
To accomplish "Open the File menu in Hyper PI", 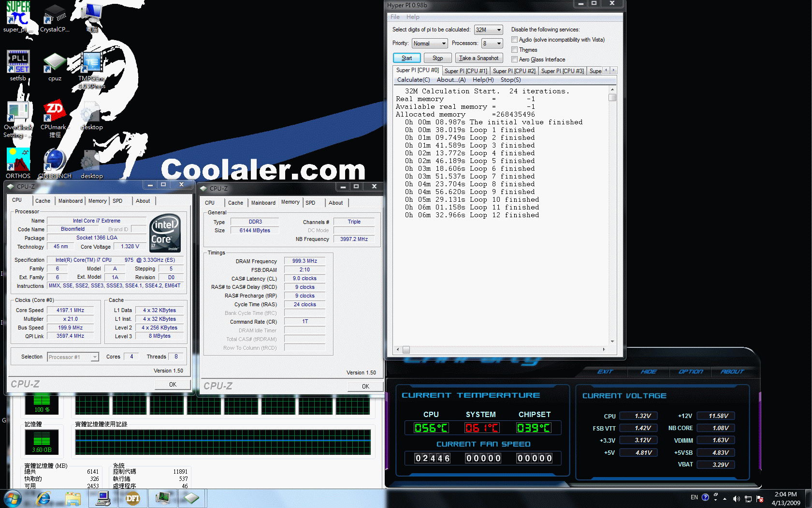I will [395, 17].
